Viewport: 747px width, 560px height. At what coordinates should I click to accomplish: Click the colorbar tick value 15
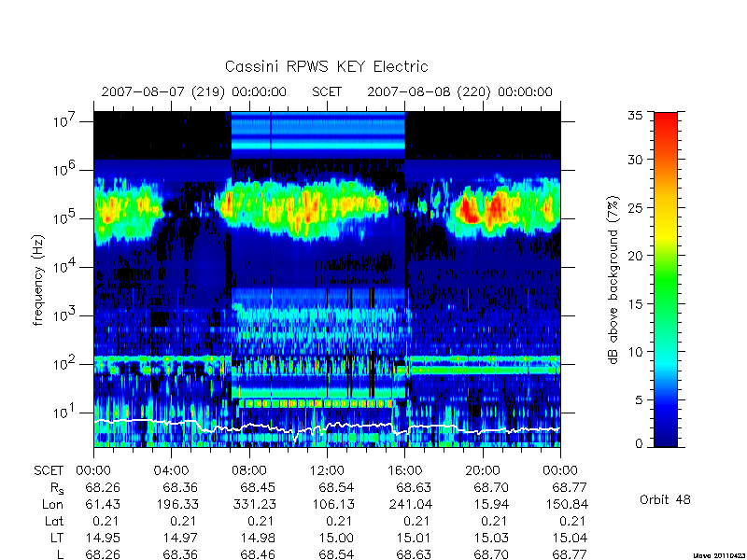pyautogui.click(x=635, y=304)
